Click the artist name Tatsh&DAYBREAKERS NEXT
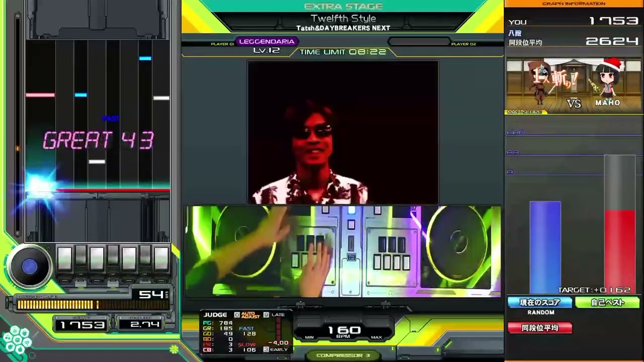This screenshot has width=644, height=362. pos(343,28)
